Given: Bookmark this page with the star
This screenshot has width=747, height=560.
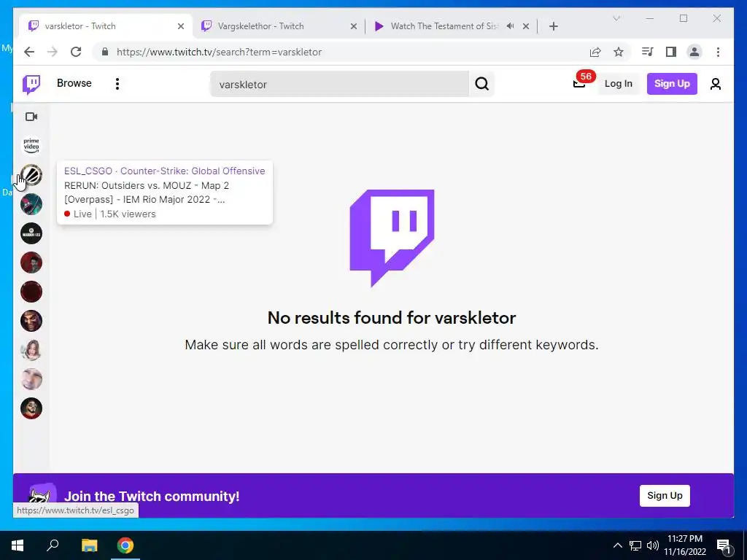Looking at the screenshot, I should (619, 52).
